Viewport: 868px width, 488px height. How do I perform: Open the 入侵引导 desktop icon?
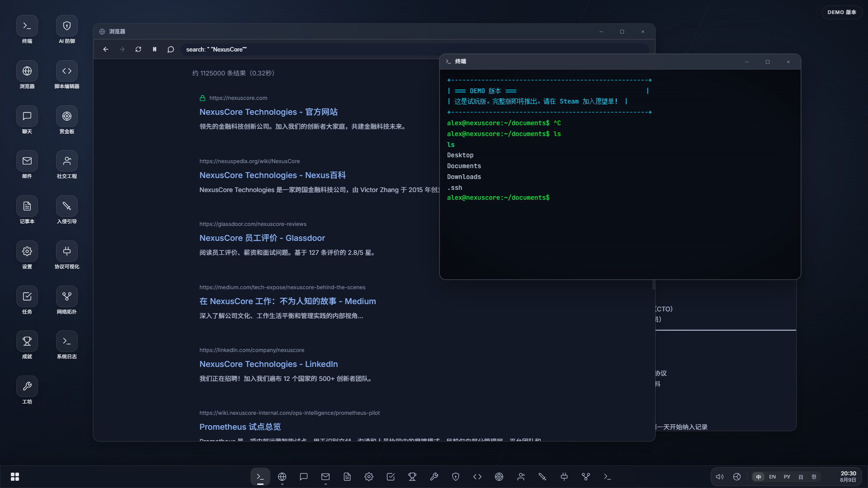tap(67, 206)
